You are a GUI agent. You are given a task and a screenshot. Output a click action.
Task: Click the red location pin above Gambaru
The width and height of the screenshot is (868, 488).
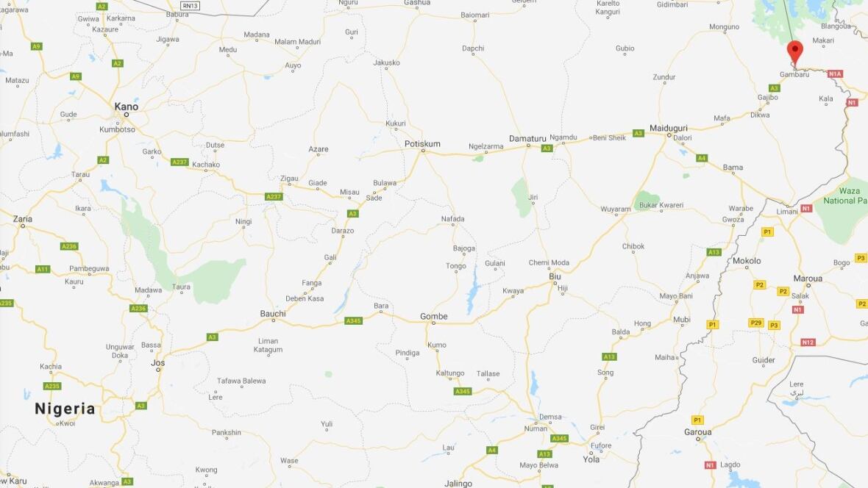click(795, 53)
